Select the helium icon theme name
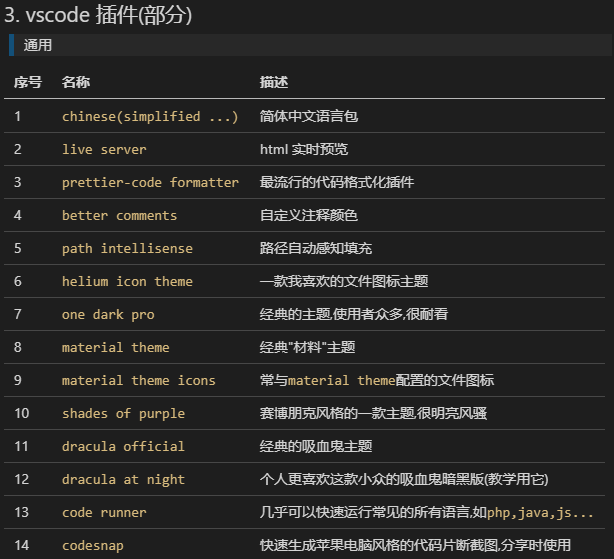614x559 pixels. [x=127, y=281]
